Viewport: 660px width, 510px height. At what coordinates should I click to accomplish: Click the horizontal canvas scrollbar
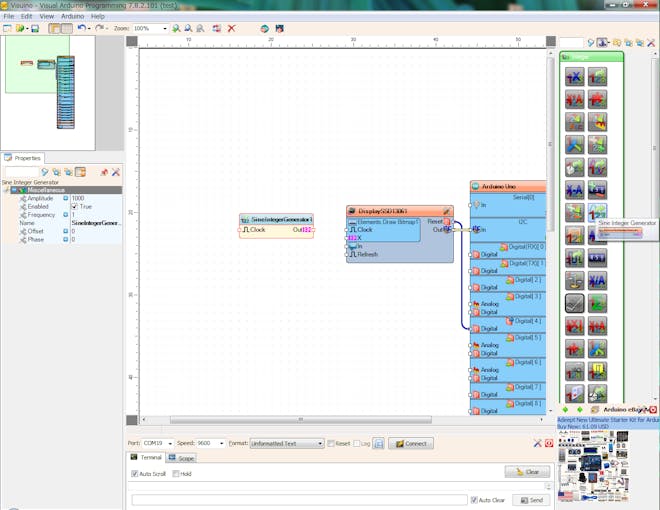[x=301, y=420]
